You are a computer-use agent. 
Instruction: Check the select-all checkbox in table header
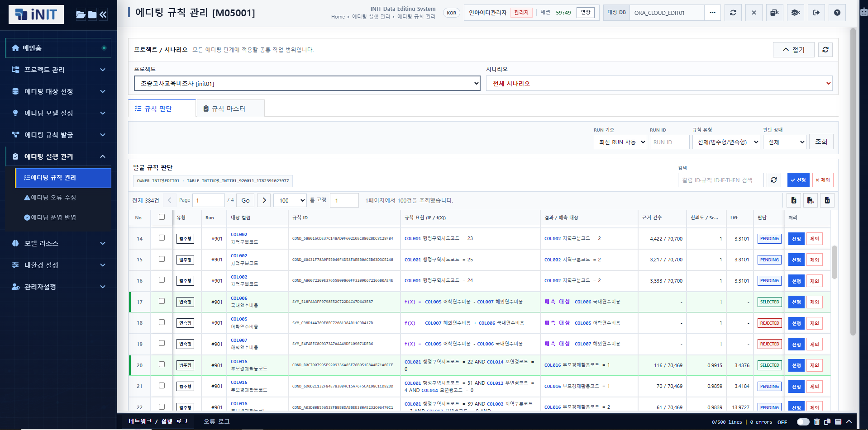tap(162, 217)
